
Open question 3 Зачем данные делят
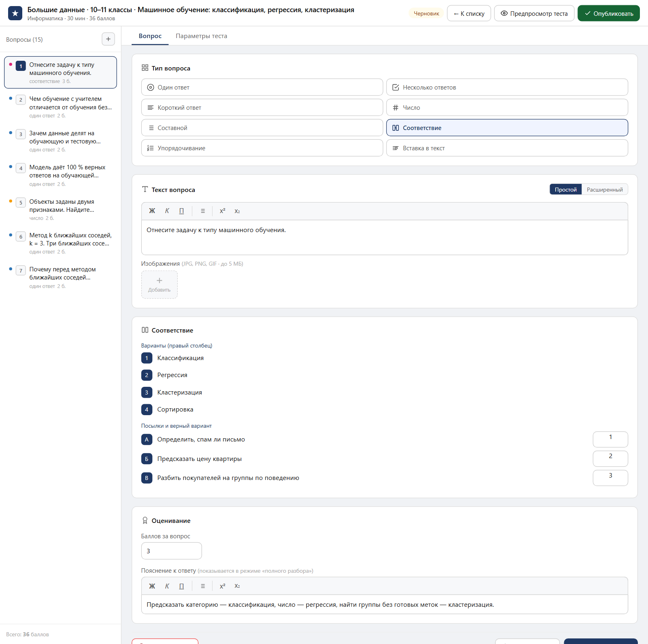[x=60, y=141]
